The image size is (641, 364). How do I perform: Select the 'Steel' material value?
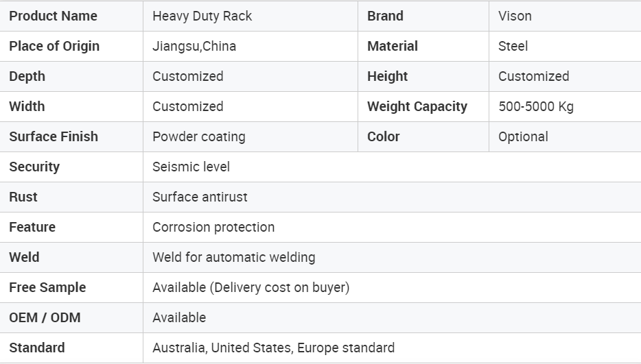[x=513, y=46]
